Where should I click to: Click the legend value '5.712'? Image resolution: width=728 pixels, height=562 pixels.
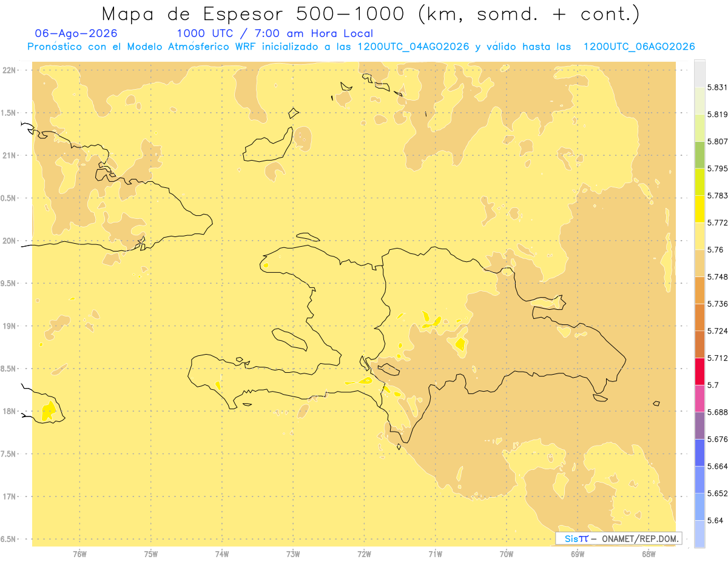point(717,358)
